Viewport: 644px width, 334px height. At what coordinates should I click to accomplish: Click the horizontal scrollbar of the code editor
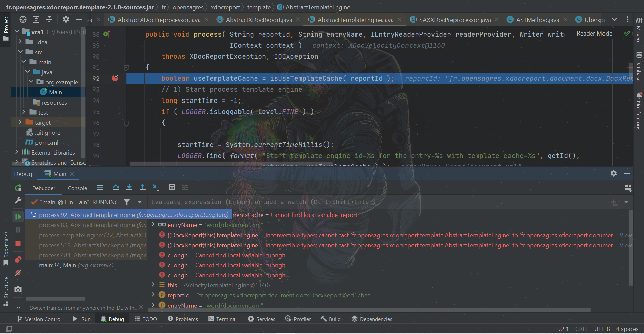click(231, 164)
